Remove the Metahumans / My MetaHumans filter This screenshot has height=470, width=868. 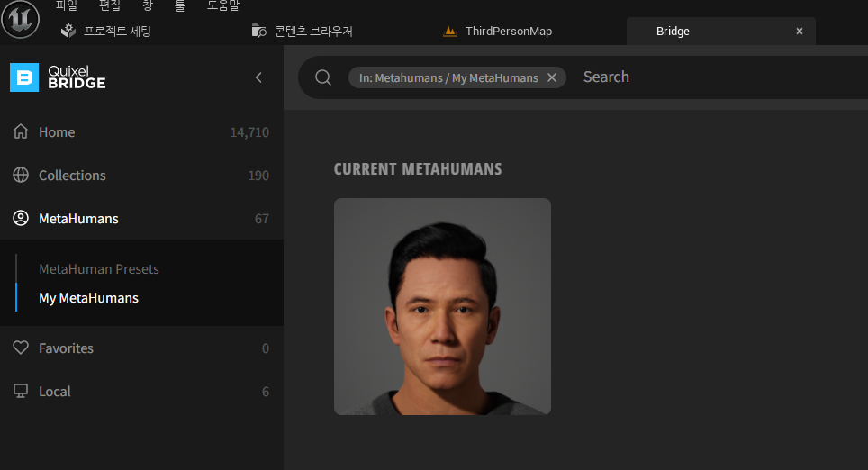(x=552, y=78)
